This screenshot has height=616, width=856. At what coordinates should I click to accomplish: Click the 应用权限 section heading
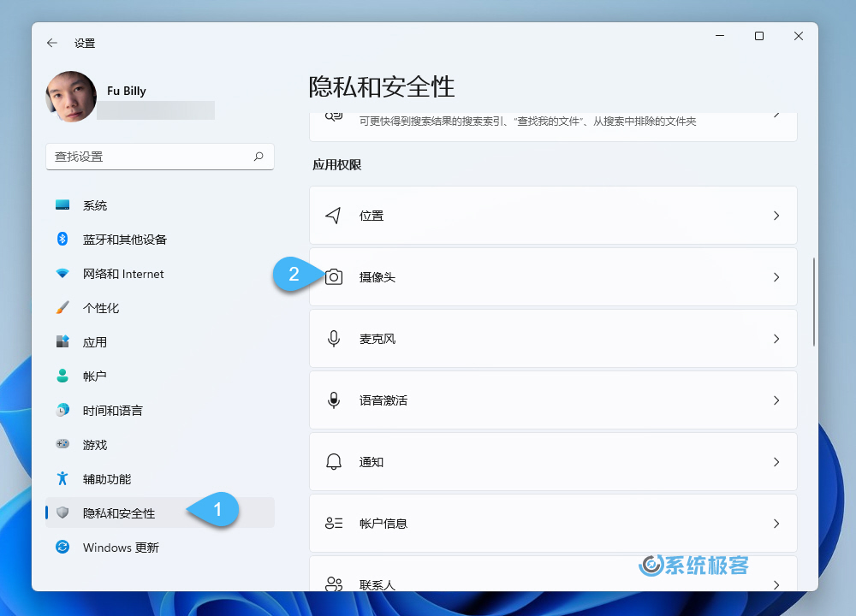pos(336,165)
